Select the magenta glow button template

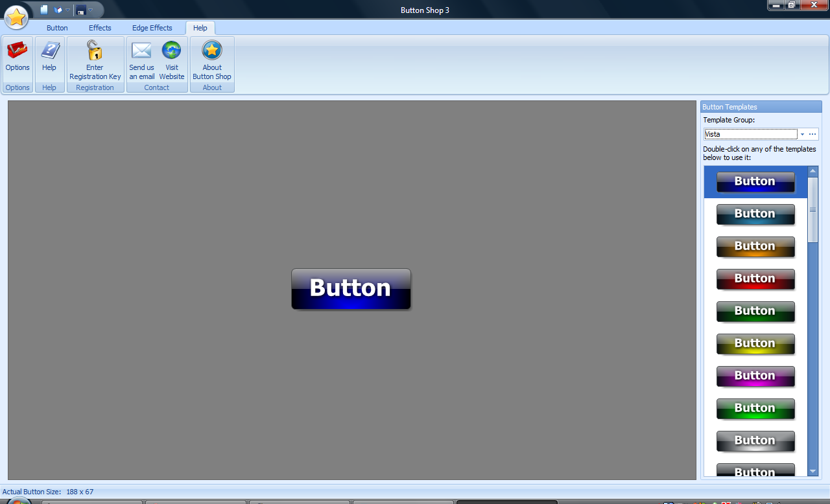[755, 376]
